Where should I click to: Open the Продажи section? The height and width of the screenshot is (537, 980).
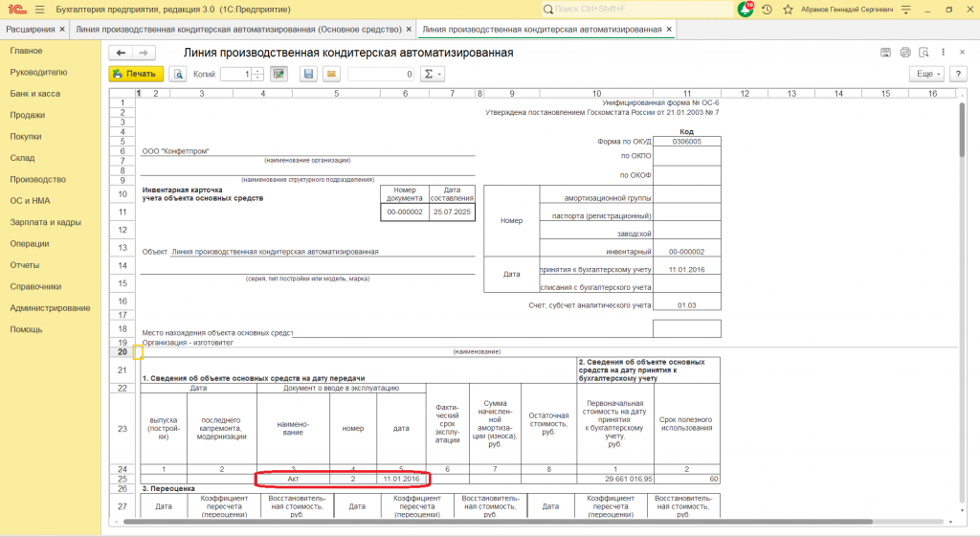click(x=28, y=115)
